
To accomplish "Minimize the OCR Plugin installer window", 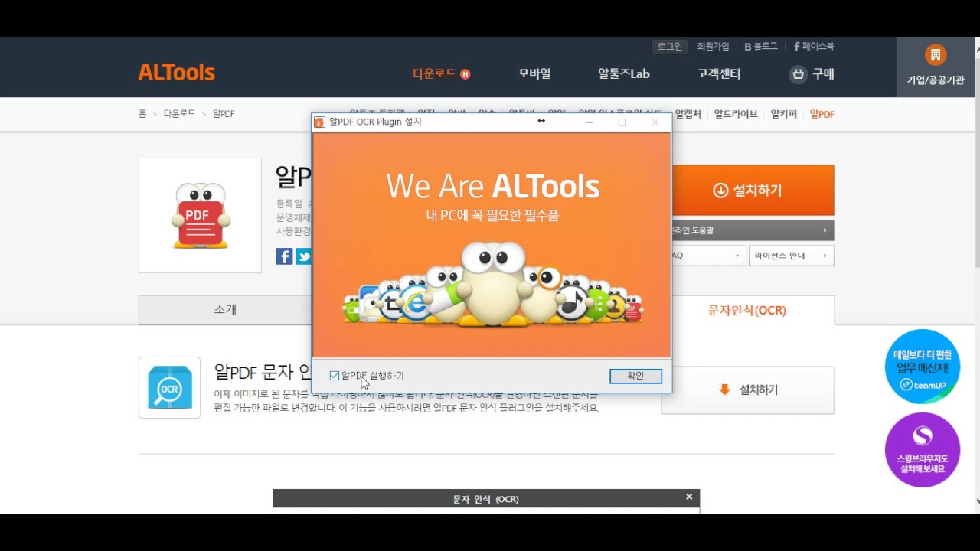I will [590, 122].
